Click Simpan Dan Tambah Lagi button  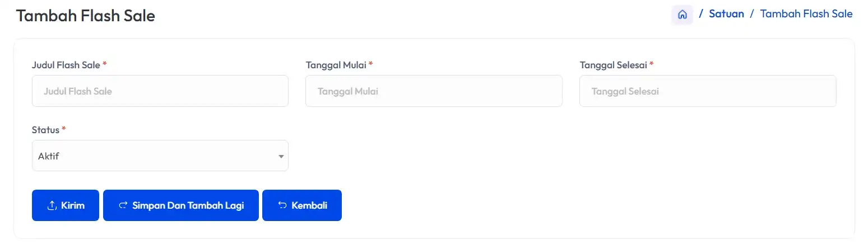click(181, 205)
